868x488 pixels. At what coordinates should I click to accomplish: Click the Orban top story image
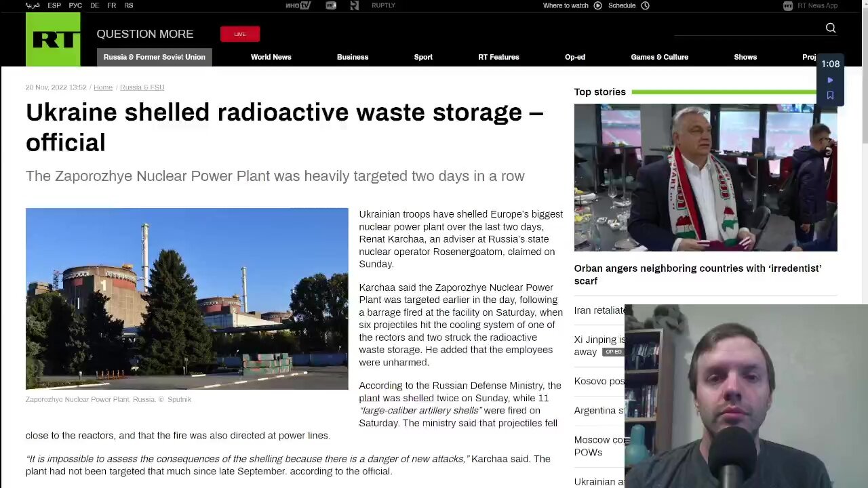point(705,178)
